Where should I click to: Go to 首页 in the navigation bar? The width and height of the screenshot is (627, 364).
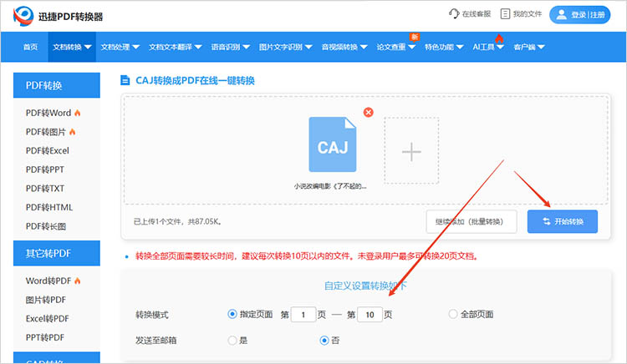tap(30, 47)
